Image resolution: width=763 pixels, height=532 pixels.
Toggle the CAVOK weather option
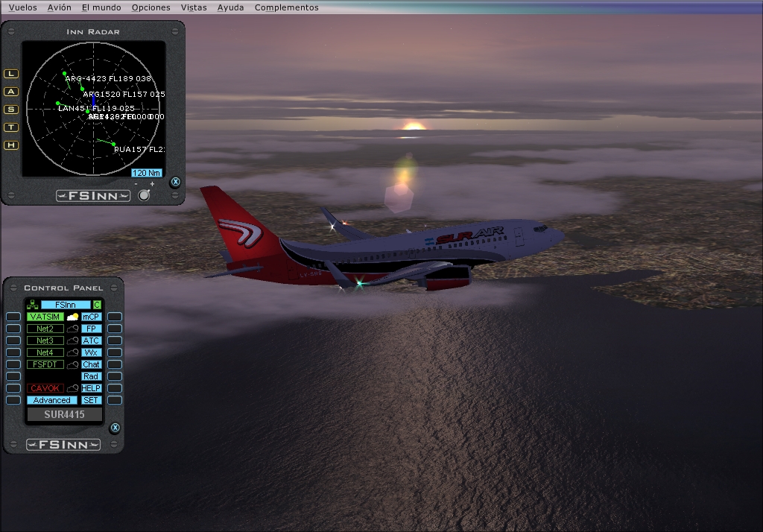point(45,388)
